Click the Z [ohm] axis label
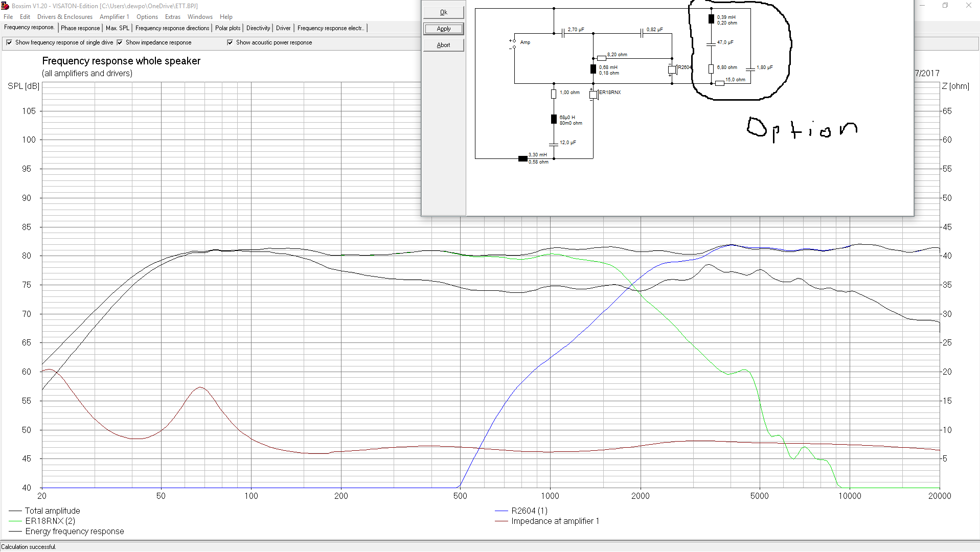The height and width of the screenshot is (552, 980). (x=955, y=86)
